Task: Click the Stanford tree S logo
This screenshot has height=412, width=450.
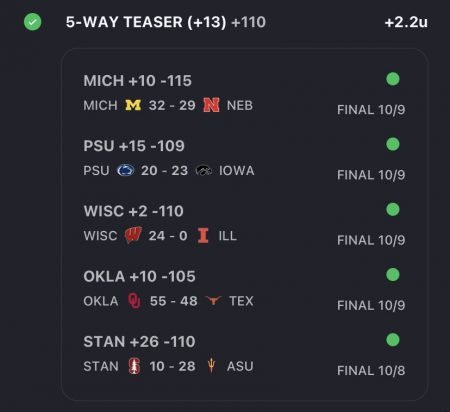Action: coord(134,366)
